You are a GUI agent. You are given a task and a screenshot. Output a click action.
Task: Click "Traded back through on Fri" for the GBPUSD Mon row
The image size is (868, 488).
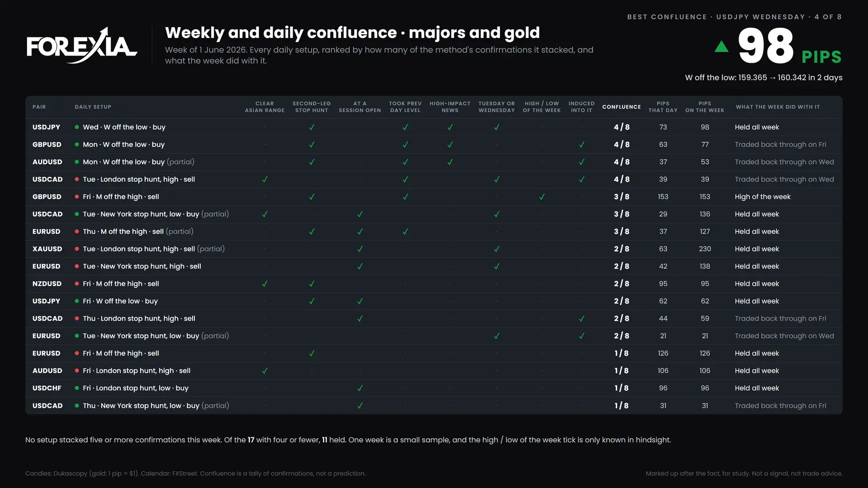pos(780,145)
